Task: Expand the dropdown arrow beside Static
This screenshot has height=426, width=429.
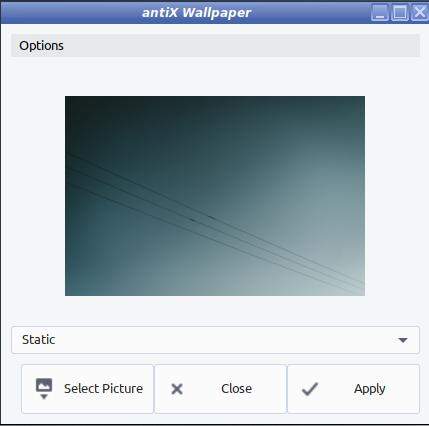Action: point(403,340)
